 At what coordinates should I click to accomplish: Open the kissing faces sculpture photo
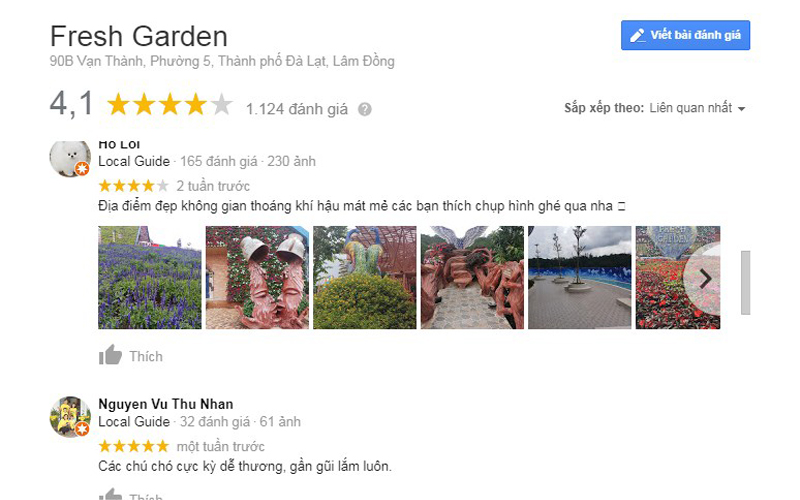tap(257, 278)
